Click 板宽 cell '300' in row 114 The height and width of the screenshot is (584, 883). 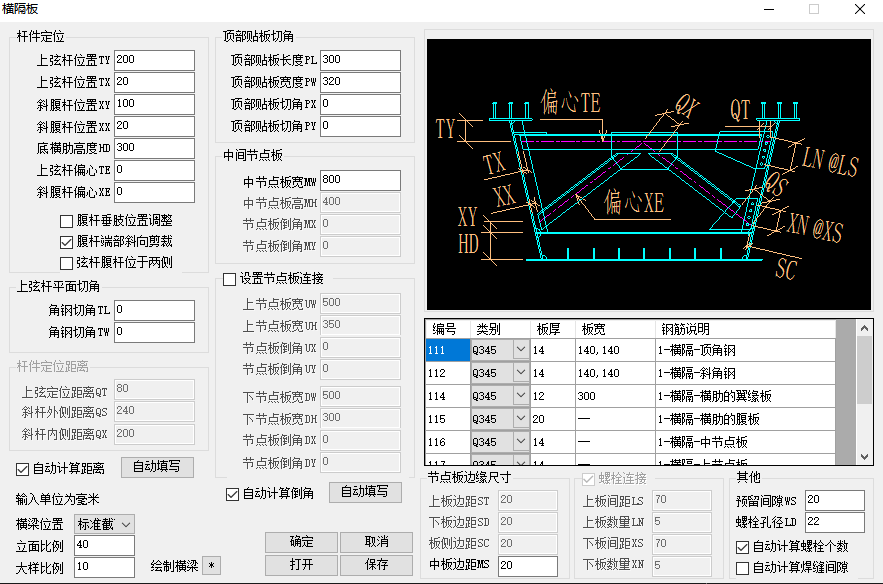[616, 396]
